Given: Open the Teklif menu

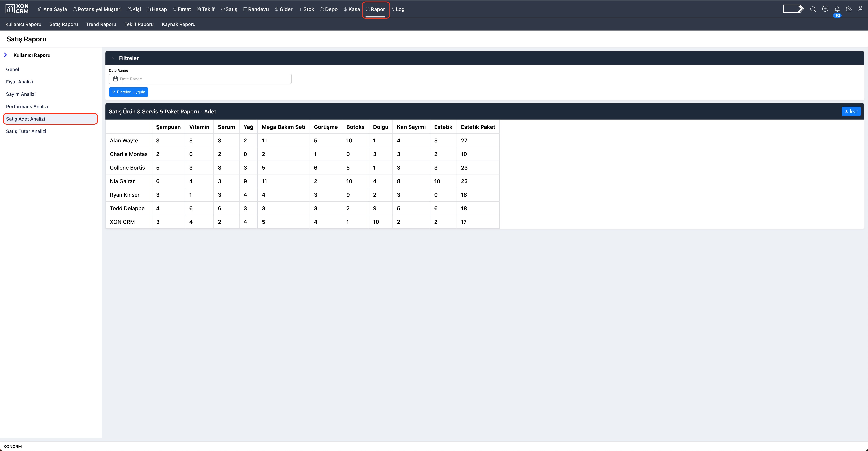Looking at the screenshot, I should pos(205,9).
